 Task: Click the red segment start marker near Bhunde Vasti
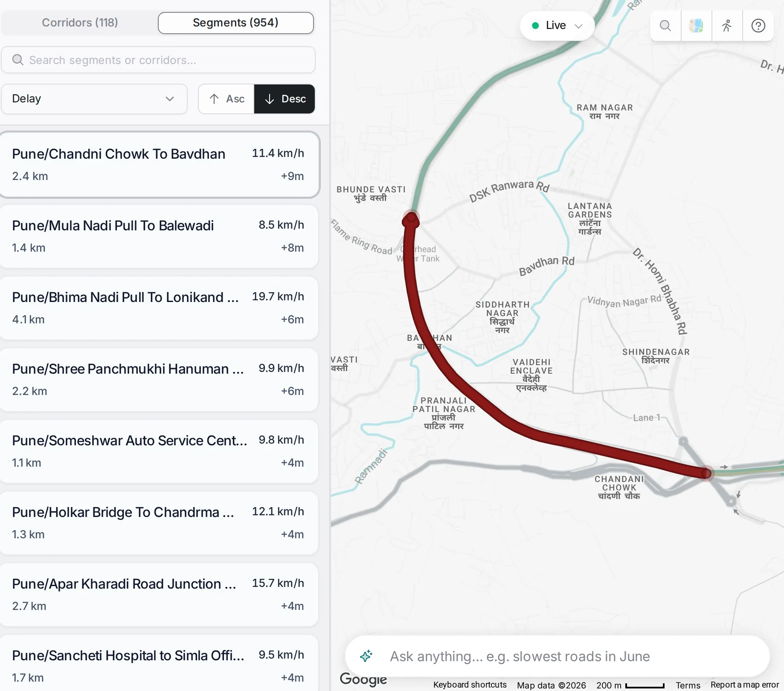411,219
